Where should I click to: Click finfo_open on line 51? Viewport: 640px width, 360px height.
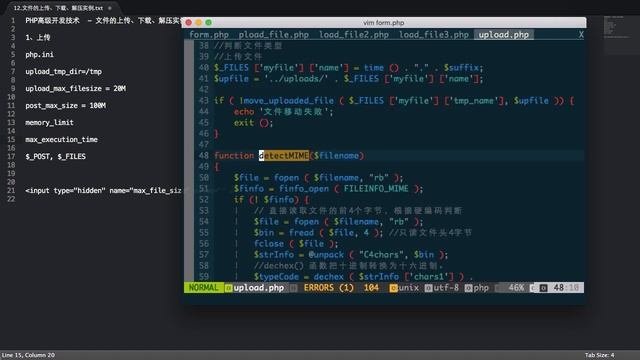point(304,189)
